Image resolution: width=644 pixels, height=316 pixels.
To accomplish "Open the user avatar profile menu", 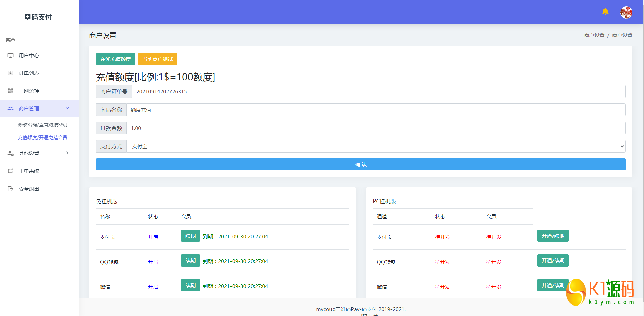I will point(626,13).
